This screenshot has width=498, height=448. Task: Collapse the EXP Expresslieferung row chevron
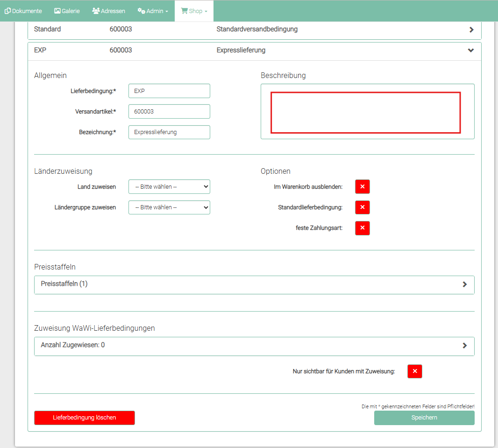point(471,50)
